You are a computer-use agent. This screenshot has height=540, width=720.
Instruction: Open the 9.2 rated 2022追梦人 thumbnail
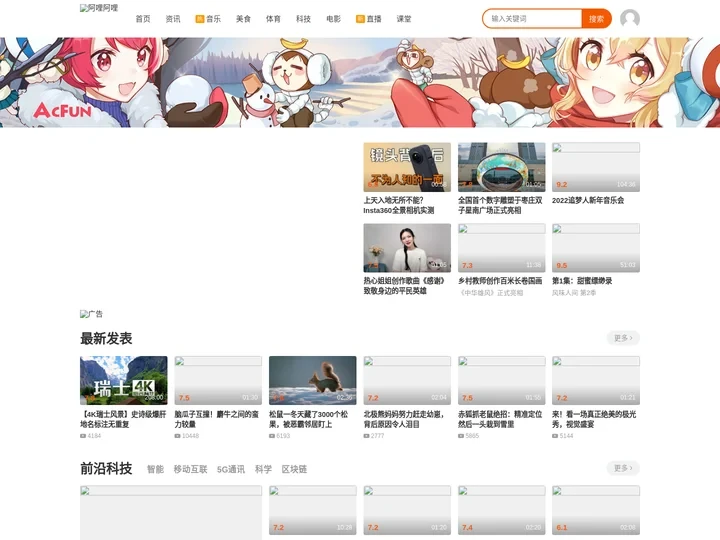click(x=596, y=167)
